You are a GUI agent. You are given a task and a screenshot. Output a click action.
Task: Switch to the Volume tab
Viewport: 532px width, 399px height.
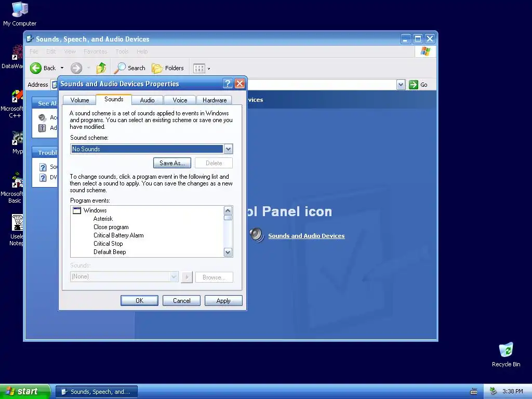tap(79, 100)
